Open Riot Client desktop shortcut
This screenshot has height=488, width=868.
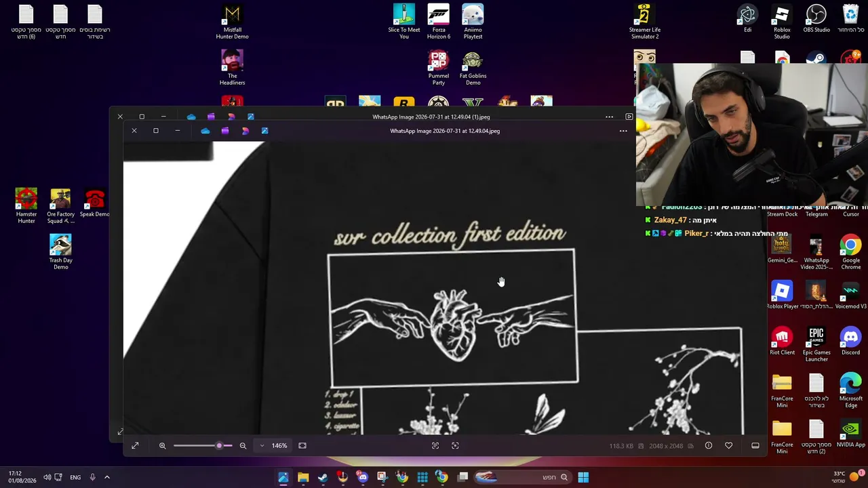pyautogui.click(x=782, y=342)
